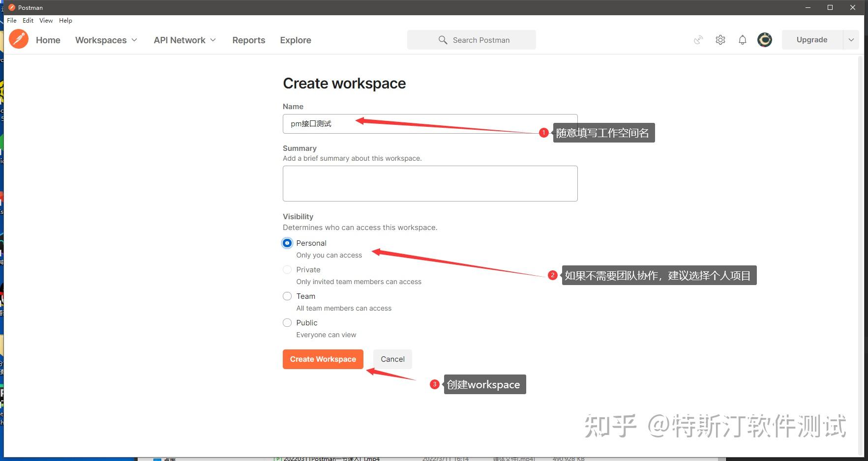Click the vertical scrollbar of the page

(861, 256)
